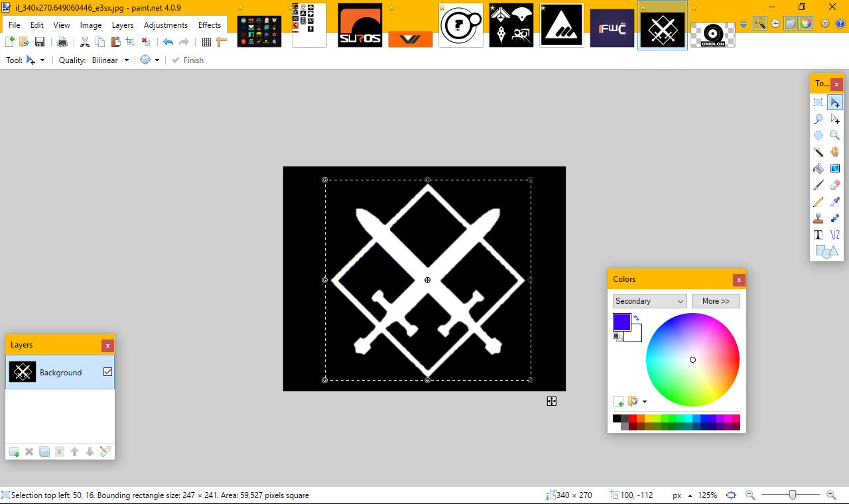Activate the Pan hand tool
The image size is (849, 504).
pyautogui.click(x=835, y=152)
